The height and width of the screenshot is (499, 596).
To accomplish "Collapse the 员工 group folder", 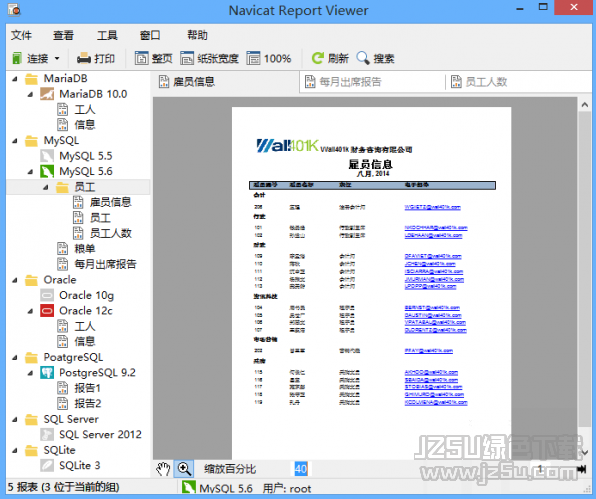I will 46,187.
